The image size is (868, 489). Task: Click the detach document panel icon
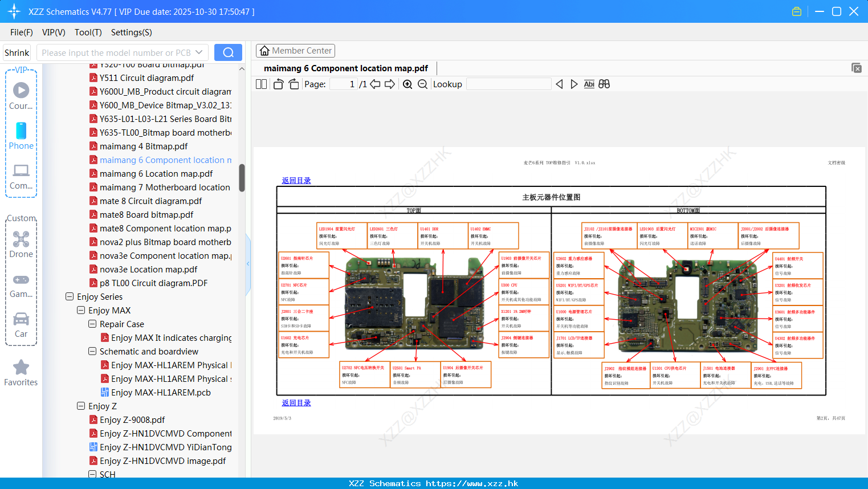coord(857,68)
